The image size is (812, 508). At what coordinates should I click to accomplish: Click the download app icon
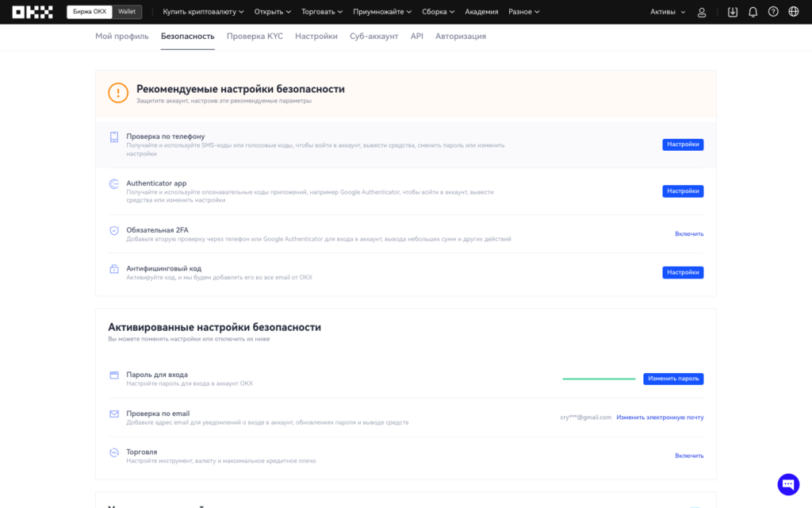click(732, 12)
